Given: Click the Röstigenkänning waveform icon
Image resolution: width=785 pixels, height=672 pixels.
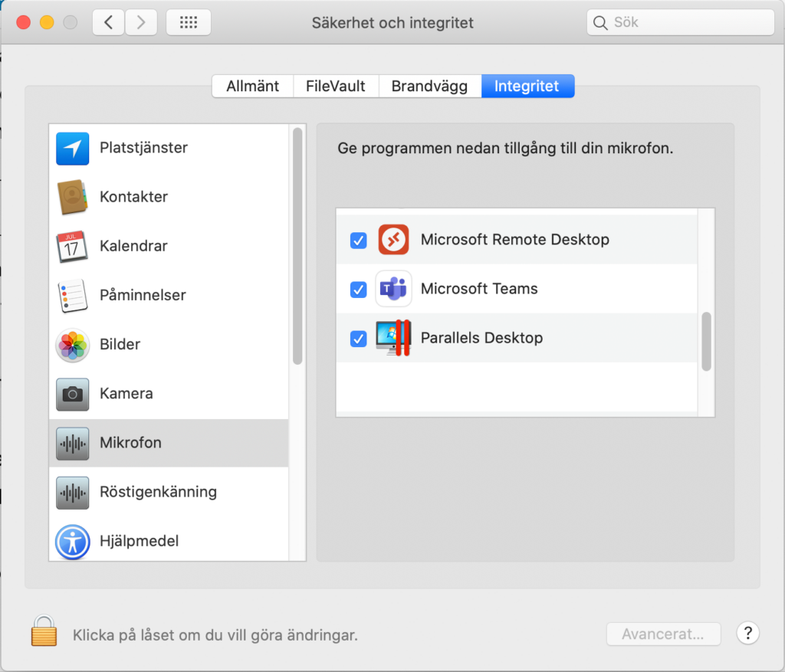Looking at the screenshot, I should pyautogui.click(x=73, y=493).
